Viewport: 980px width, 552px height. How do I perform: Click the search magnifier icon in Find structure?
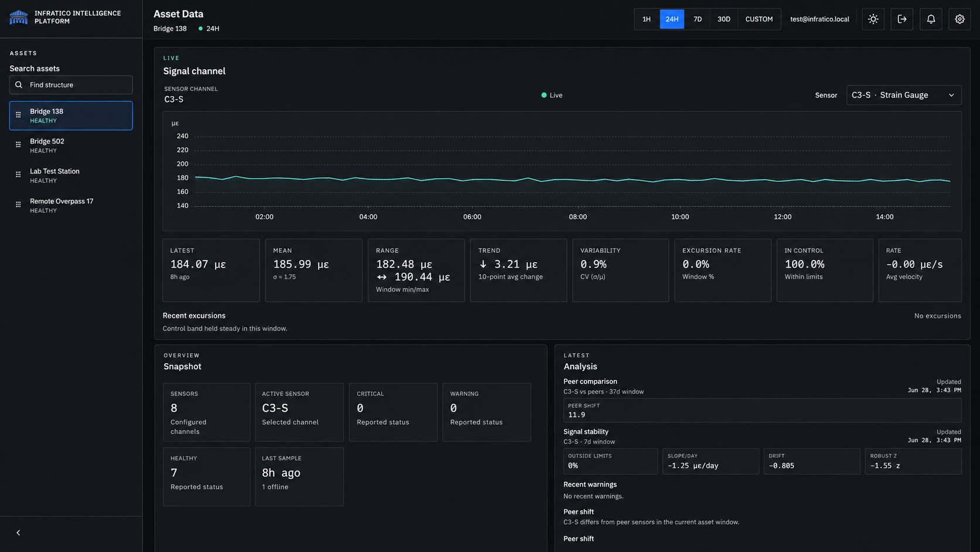[x=19, y=85]
